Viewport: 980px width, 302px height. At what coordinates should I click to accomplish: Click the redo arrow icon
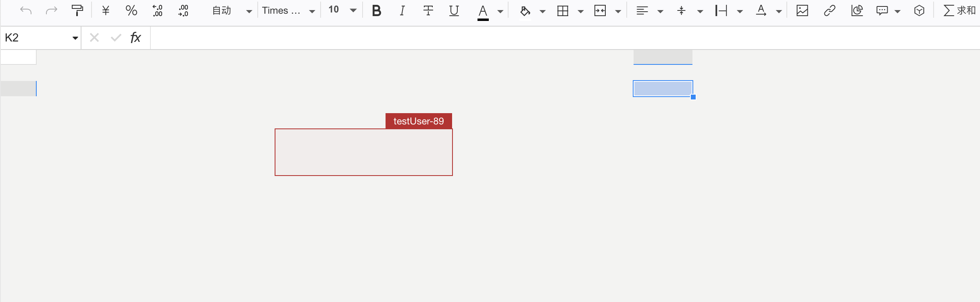[x=52, y=10]
